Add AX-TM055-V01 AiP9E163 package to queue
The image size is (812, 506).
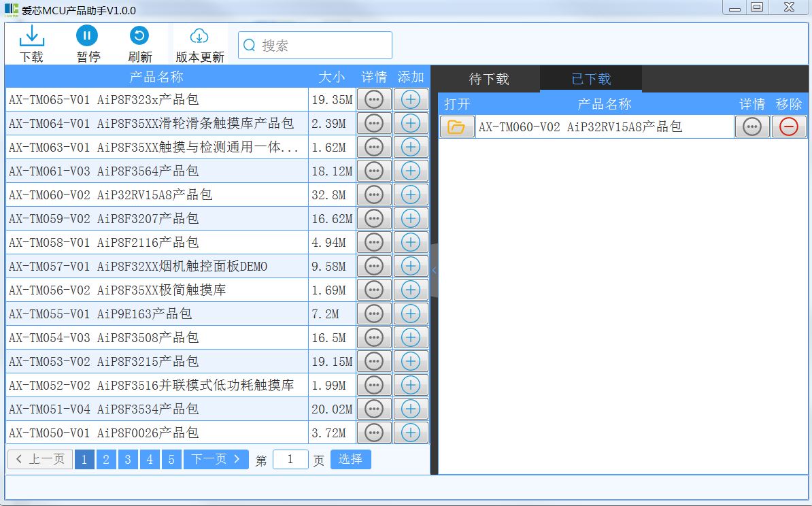tap(411, 314)
